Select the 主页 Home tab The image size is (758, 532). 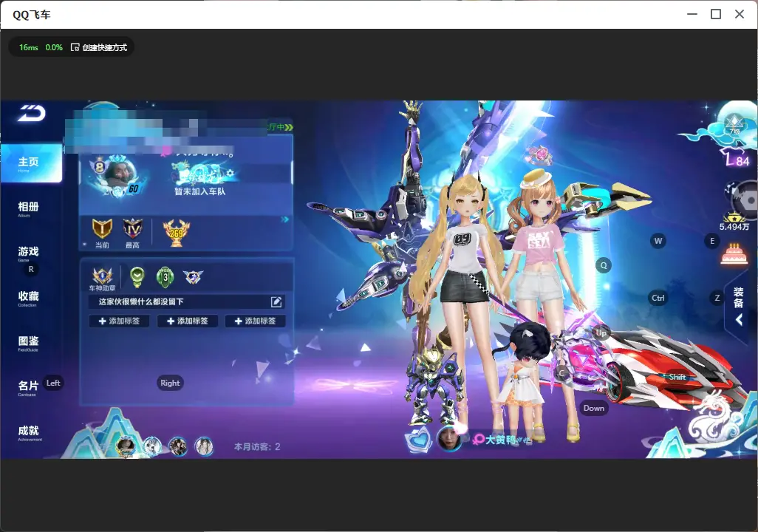(31, 163)
